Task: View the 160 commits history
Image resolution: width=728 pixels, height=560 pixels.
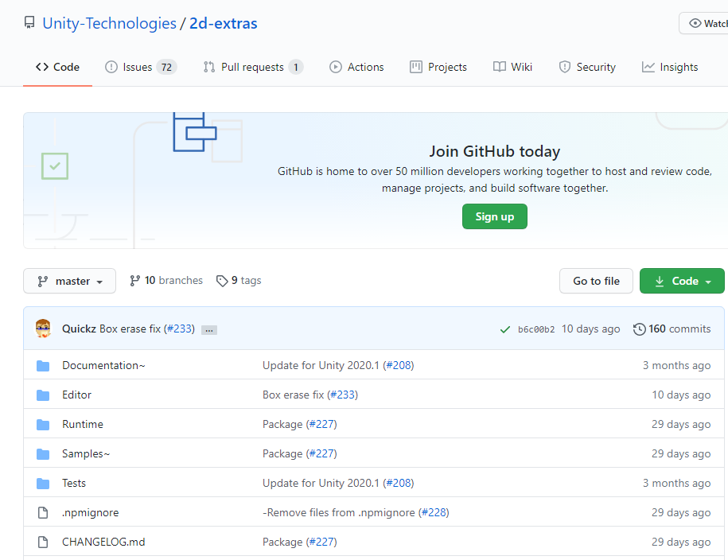Action: (x=672, y=329)
